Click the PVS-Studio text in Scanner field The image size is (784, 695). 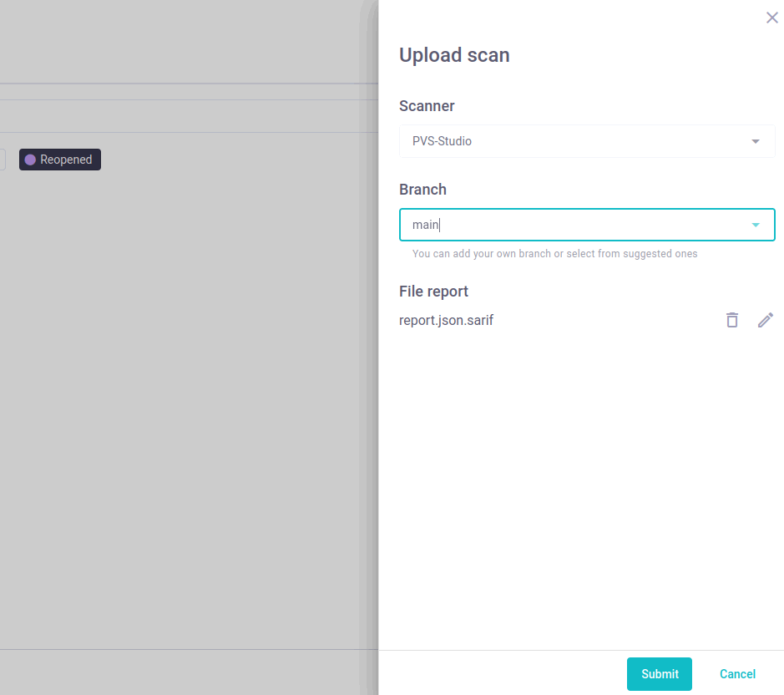(x=442, y=141)
